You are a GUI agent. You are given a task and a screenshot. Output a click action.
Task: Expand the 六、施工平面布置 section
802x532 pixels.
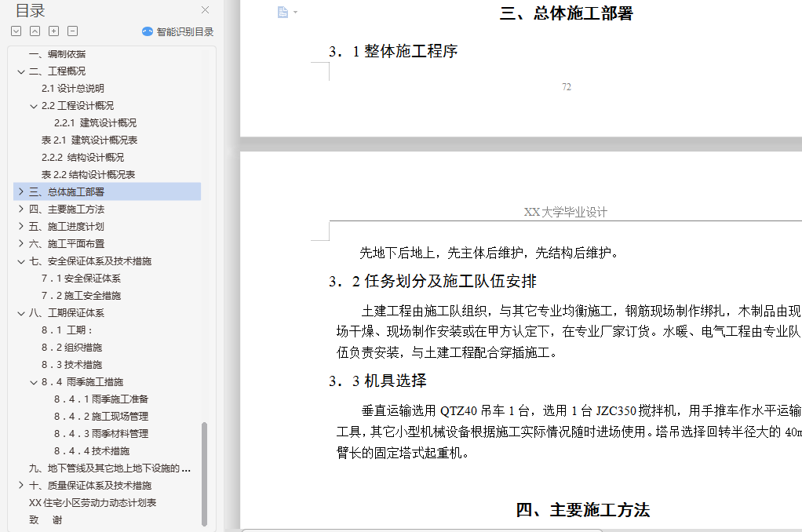[x=21, y=244]
